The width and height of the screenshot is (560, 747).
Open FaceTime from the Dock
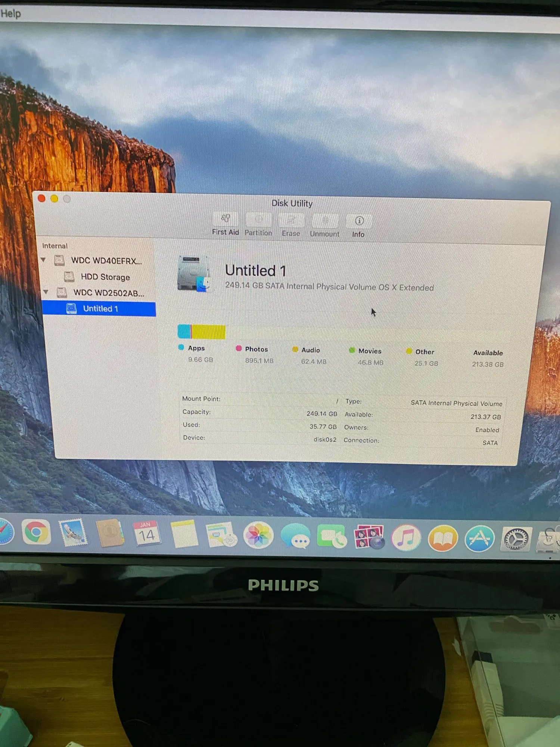coord(332,537)
